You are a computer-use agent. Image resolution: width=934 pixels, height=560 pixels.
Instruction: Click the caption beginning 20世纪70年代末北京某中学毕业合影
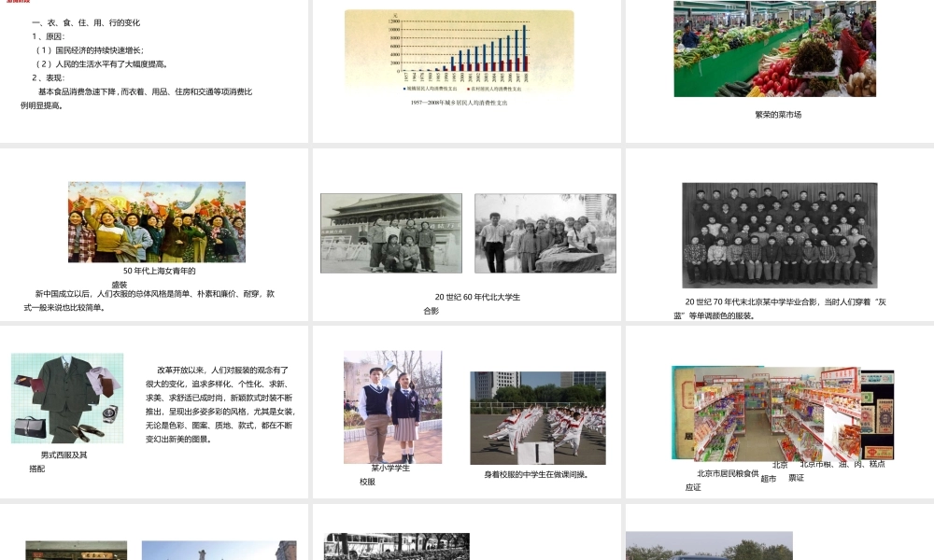[x=780, y=309]
